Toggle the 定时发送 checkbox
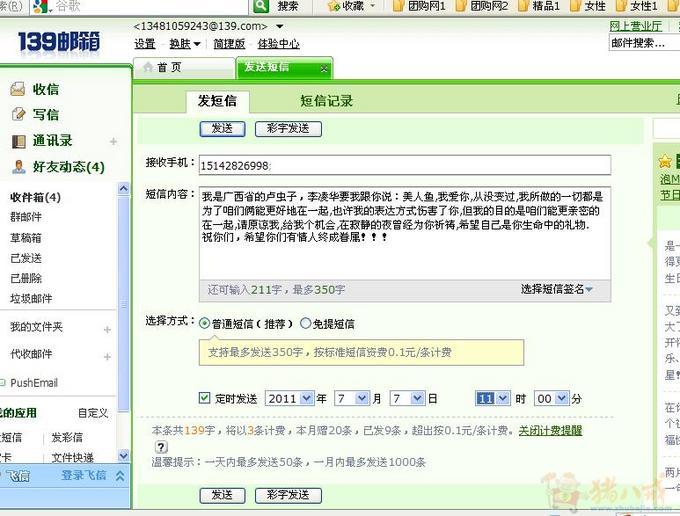Viewport: 680px width, 516px height. tap(204, 398)
